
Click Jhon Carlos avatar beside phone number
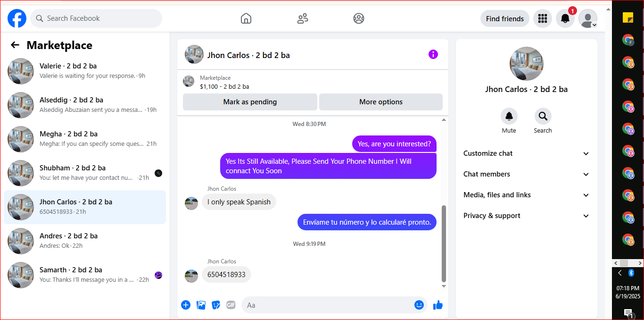click(191, 276)
